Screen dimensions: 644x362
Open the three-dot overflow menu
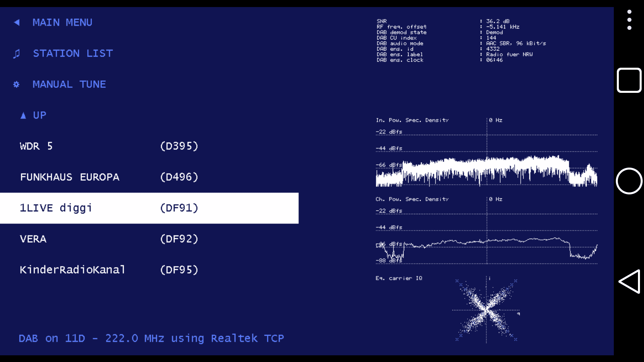point(629,20)
